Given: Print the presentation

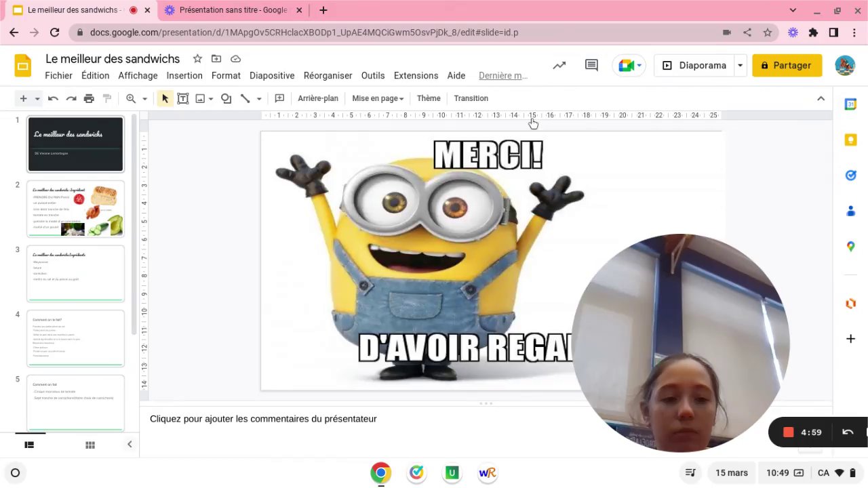Looking at the screenshot, I should (x=89, y=98).
